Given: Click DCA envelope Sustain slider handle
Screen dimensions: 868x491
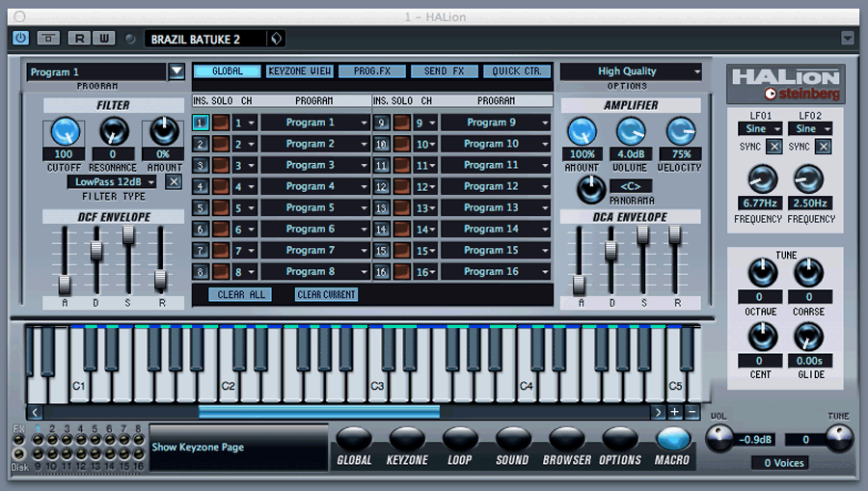Looking at the screenshot, I should 642,234.
